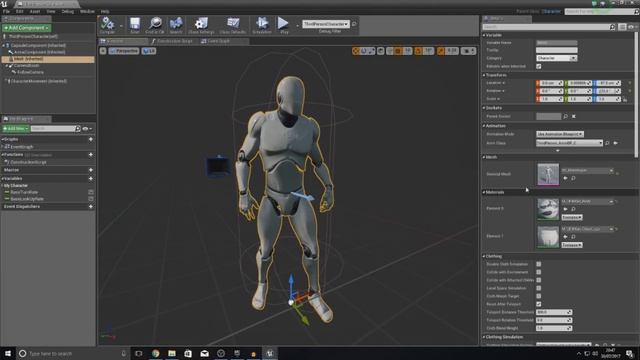Click Element 0 material thumbnail
This screenshot has height=360, width=640.
point(548,209)
